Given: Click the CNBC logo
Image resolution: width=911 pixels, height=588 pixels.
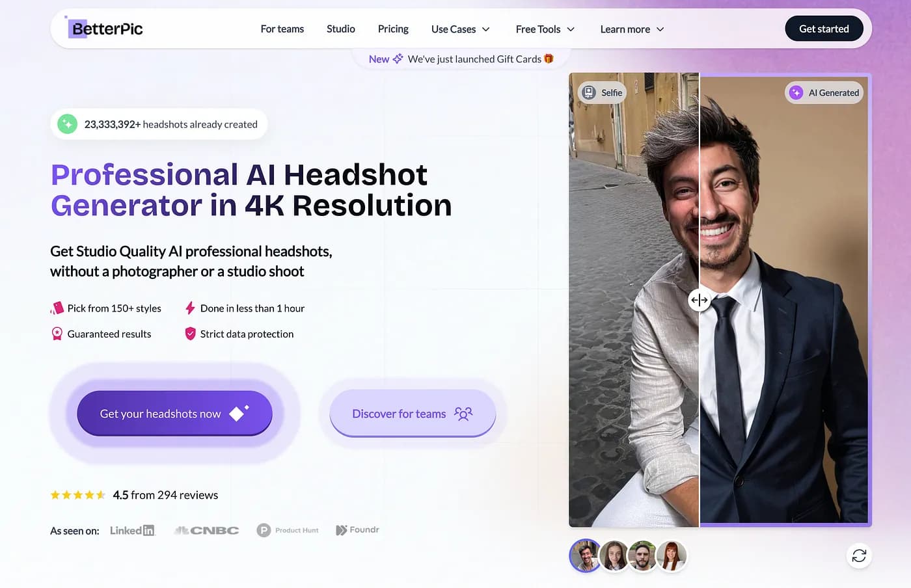Looking at the screenshot, I should 207,530.
